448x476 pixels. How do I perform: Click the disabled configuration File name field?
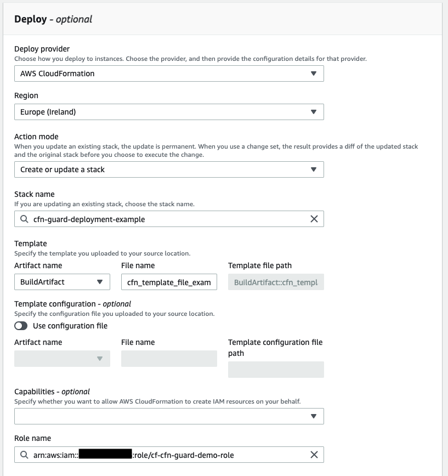click(x=169, y=359)
